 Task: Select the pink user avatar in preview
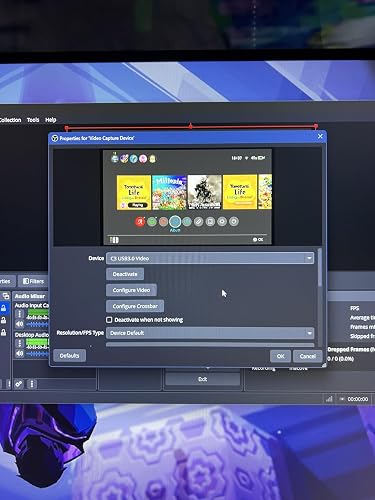pyautogui.click(x=143, y=159)
